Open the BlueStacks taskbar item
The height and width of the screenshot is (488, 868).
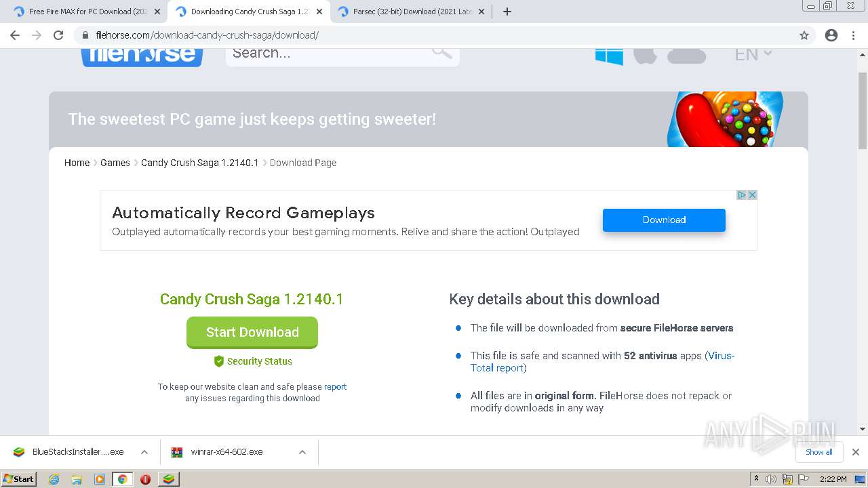tap(168, 479)
